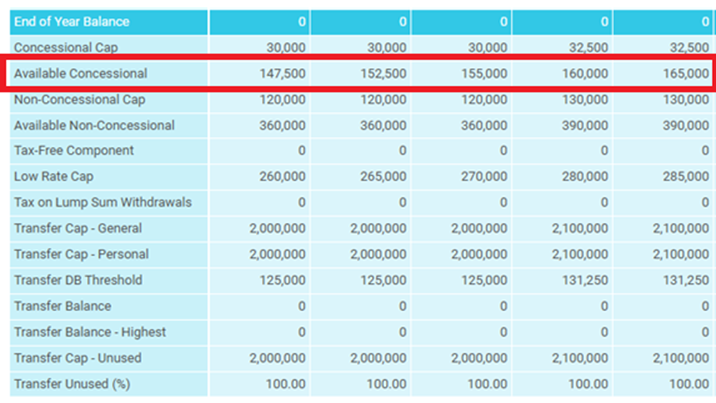Select Tax on Lump Sum Withdrawals label

(102, 202)
